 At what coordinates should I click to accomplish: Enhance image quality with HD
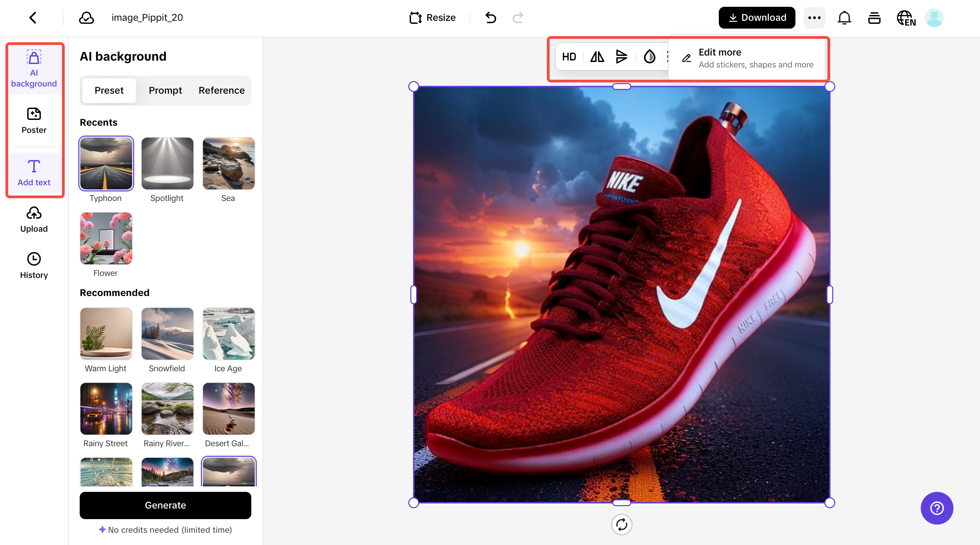pos(569,57)
